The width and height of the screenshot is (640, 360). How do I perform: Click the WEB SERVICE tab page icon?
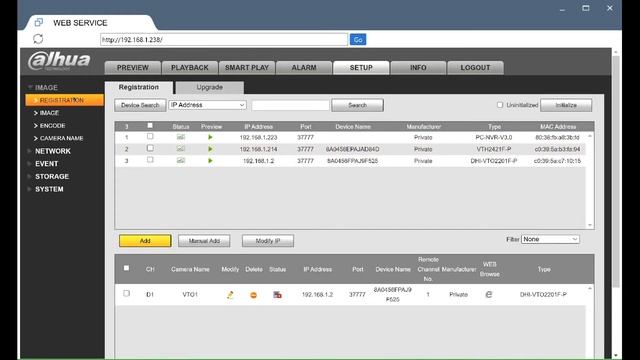click(x=39, y=22)
